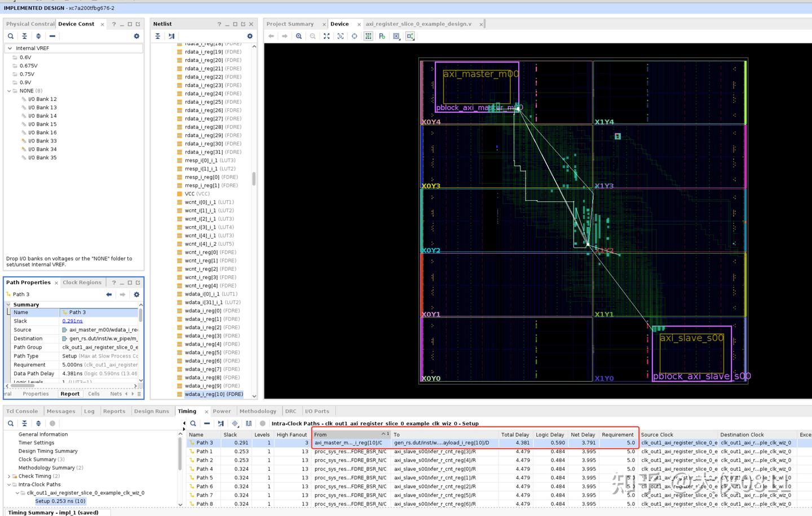Screen dimensions: 812x516
Task: Collapse all items in Netlist panel
Action: coord(158,36)
